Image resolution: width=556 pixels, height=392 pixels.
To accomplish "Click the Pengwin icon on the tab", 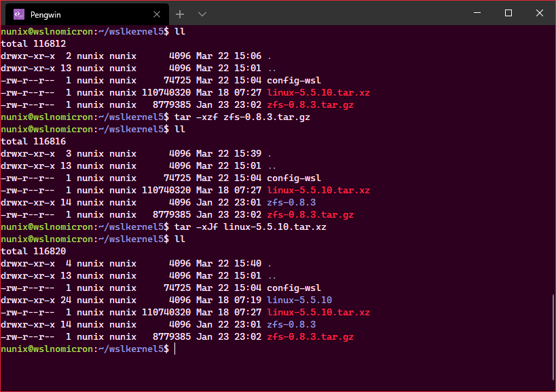I will click(x=18, y=14).
